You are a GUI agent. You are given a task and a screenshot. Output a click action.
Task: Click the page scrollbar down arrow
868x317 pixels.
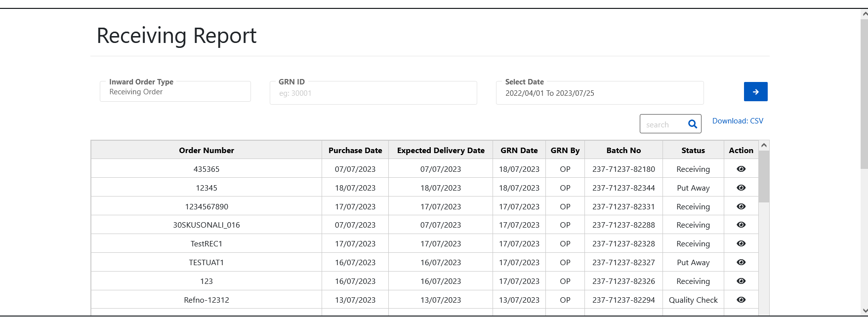coord(864,311)
